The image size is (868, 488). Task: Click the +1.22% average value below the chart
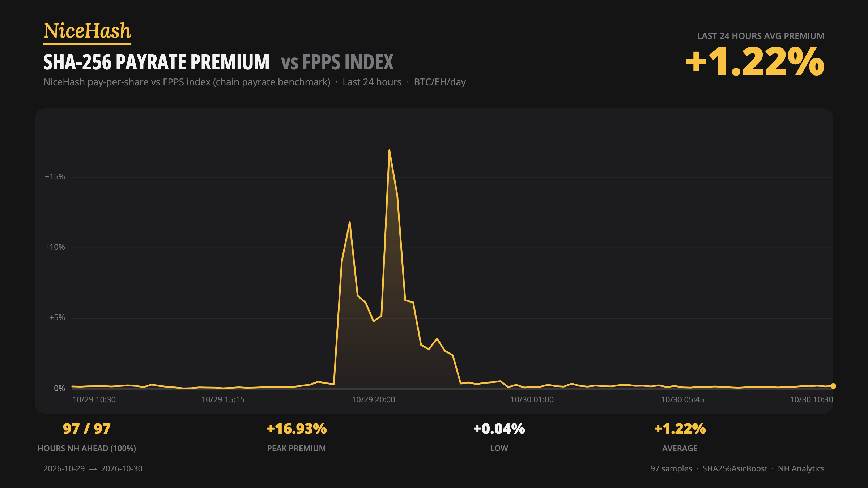click(680, 429)
